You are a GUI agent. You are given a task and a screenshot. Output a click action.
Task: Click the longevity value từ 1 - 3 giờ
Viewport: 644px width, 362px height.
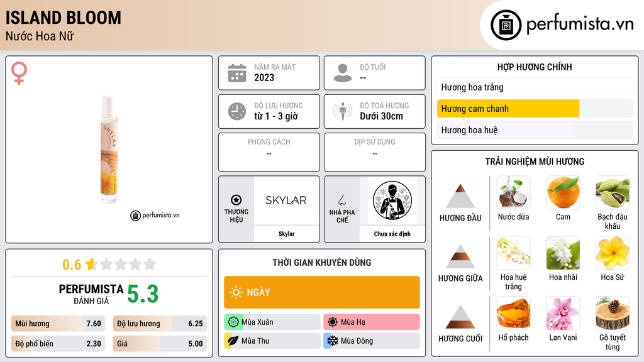[276, 116]
